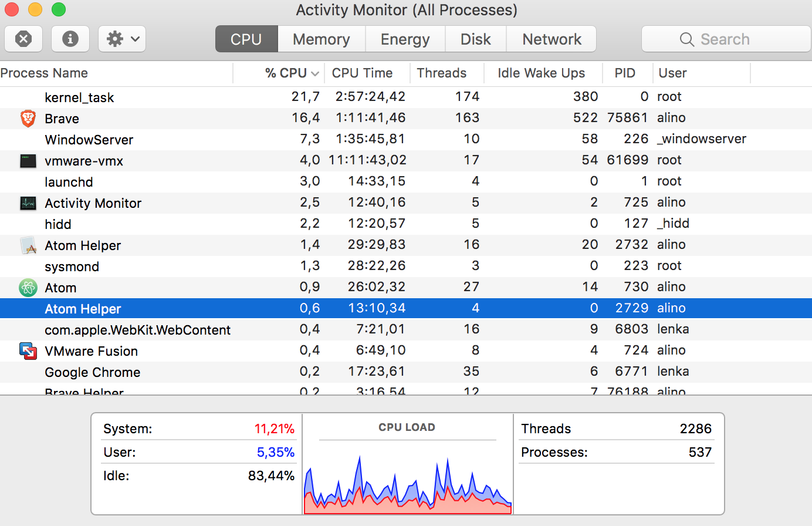Image resolution: width=812 pixels, height=526 pixels.
Task: Select the launchd process row
Action: (406, 181)
